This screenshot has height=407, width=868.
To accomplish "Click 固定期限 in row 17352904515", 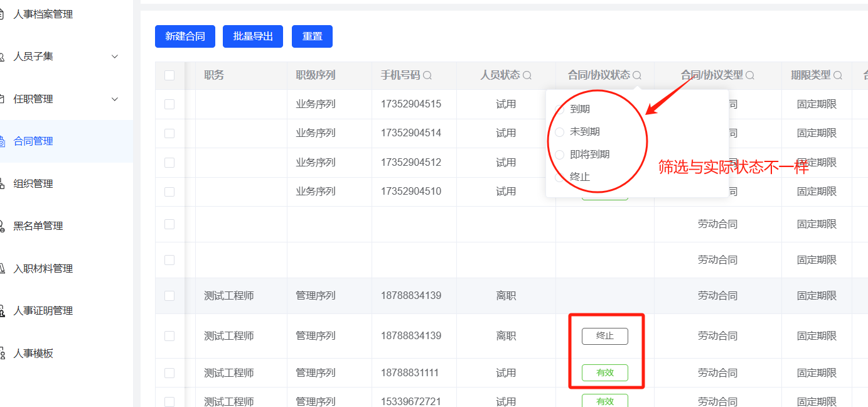I will [x=817, y=104].
